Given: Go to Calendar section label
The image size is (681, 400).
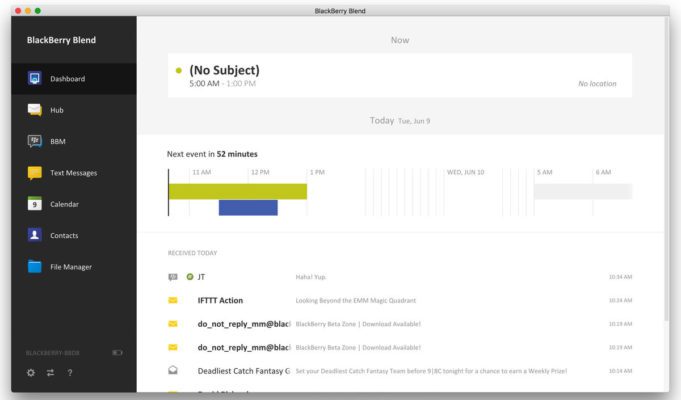Looking at the screenshot, I should [64, 204].
